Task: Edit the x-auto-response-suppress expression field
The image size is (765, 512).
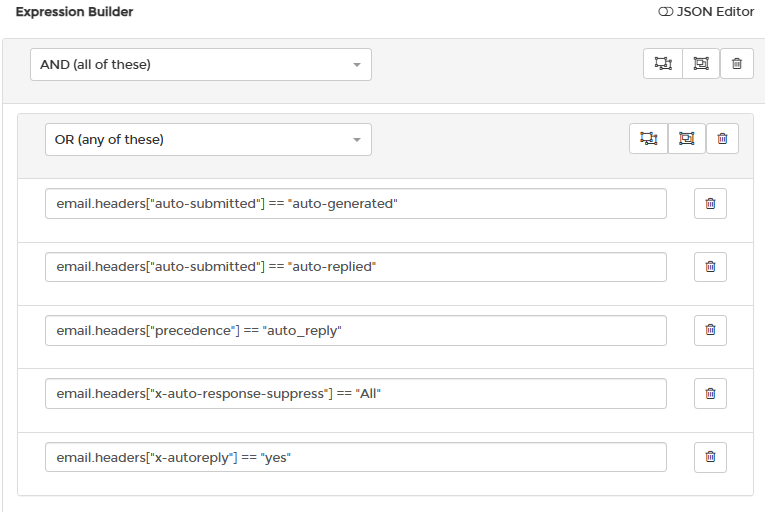Action: pos(356,393)
